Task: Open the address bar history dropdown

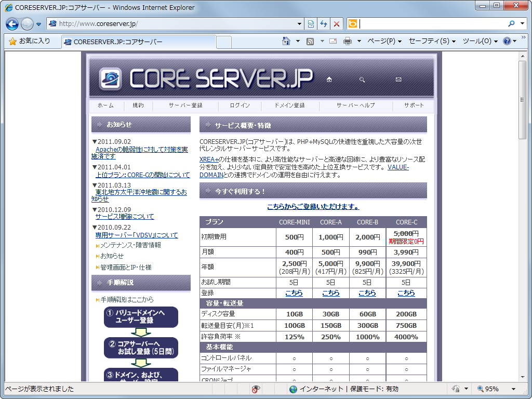Action: click(x=300, y=23)
